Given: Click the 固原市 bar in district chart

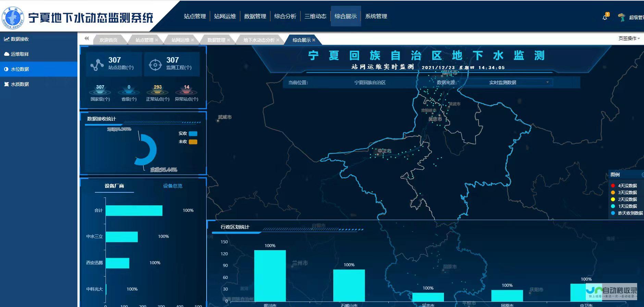Looking at the screenshot, I should pyautogui.click(x=507, y=296).
